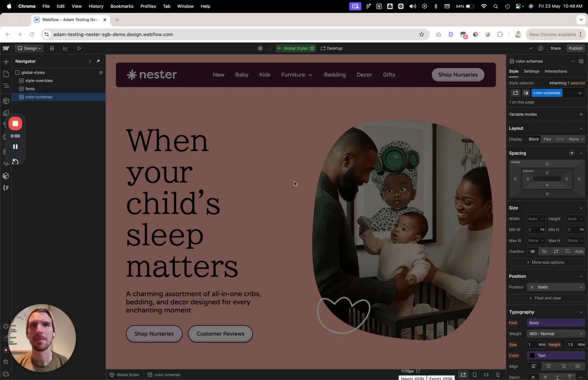Pause the screen recording
This screenshot has height=380, width=588.
click(15, 147)
